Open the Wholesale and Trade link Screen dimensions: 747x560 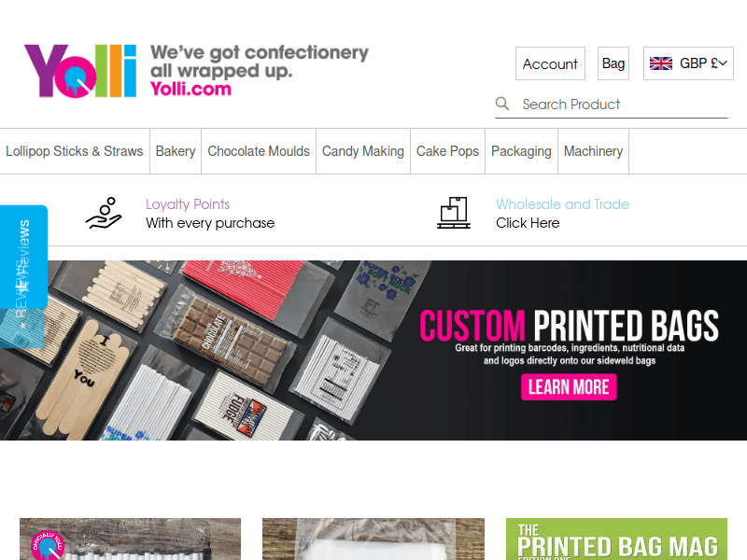[562, 203]
